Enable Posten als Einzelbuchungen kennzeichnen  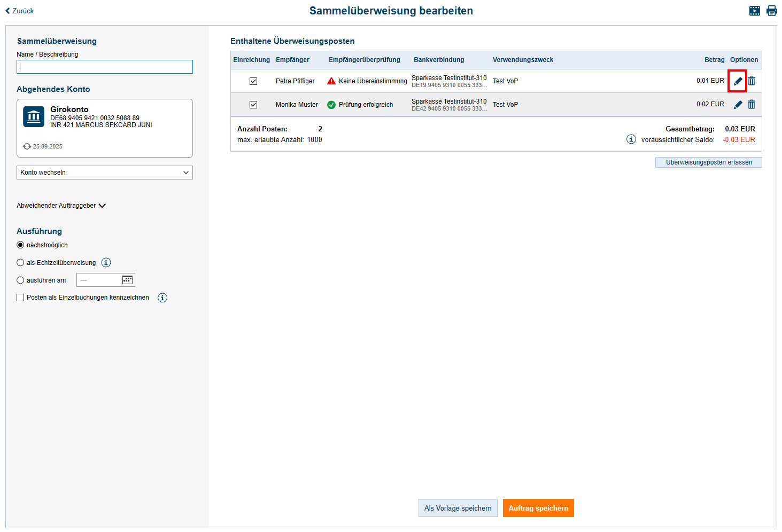(x=20, y=298)
